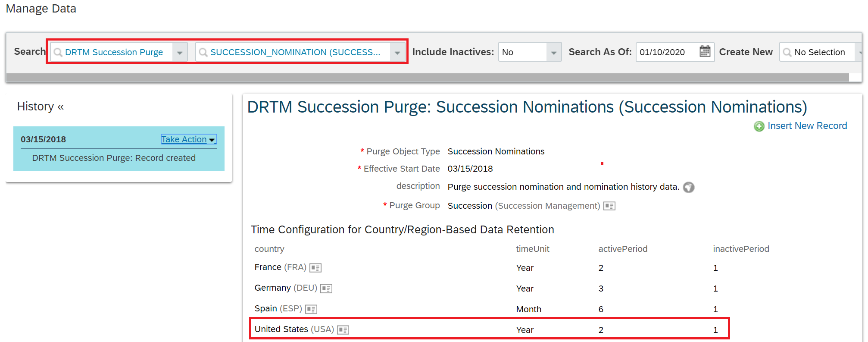Expand DRTM Succession Purge dropdown arrow
This screenshot has width=868, height=342.
[180, 52]
